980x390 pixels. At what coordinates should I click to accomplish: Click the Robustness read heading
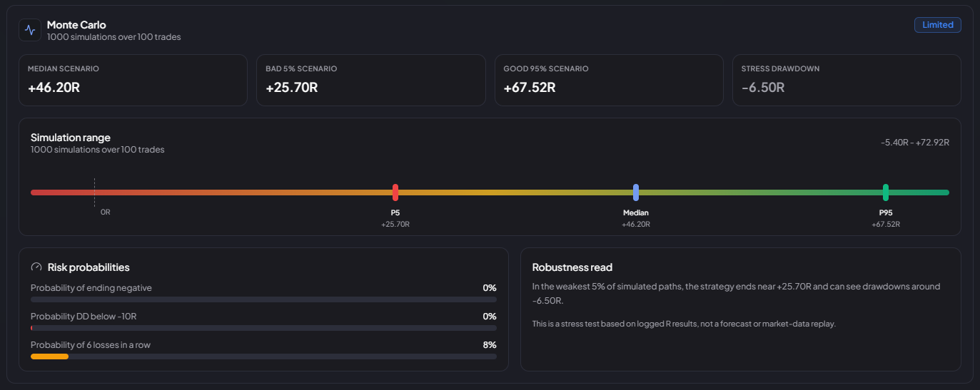572,267
